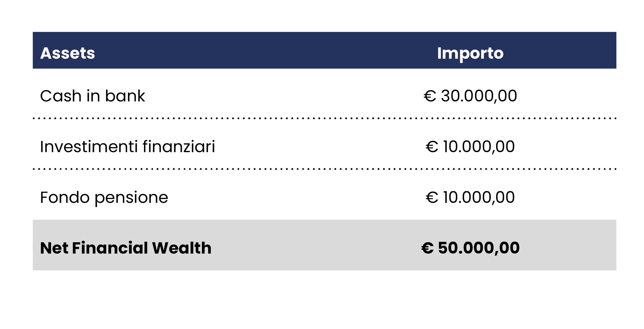
Task: Click the Importo column header
Action: (470, 54)
